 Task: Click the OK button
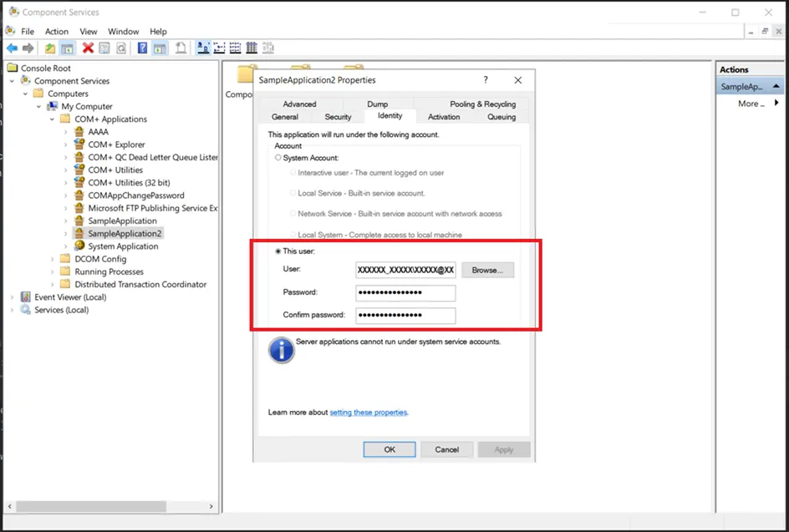coord(389,449)
